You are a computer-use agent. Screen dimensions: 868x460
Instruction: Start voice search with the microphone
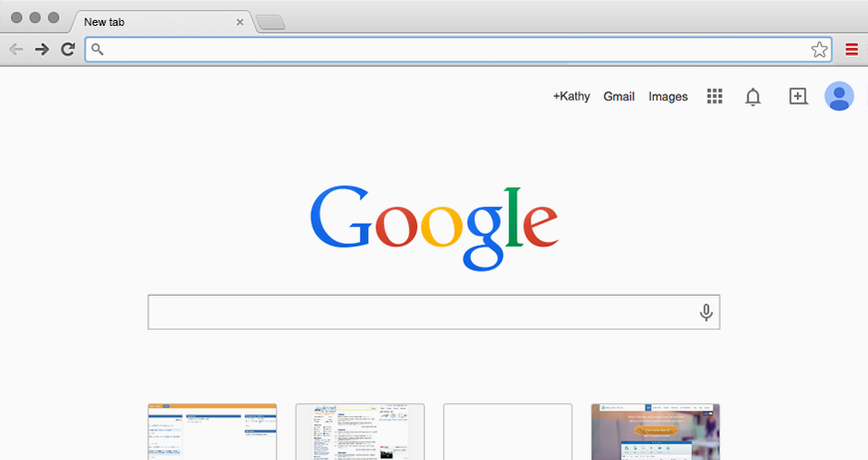coord(706,313)
